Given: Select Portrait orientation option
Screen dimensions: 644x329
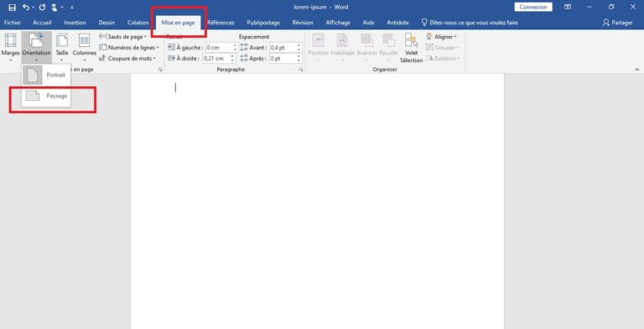Looking at the screenshot, I should [46, 76].
